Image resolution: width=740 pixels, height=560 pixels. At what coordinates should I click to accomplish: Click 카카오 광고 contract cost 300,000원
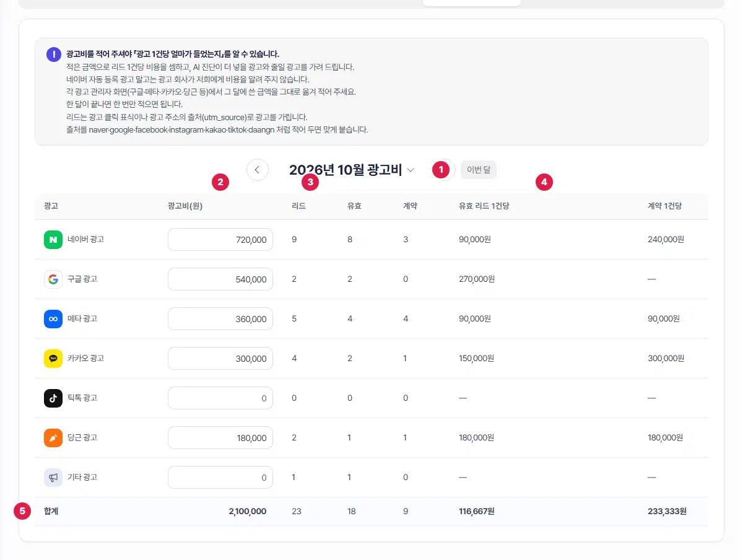[x=666, y=359]
